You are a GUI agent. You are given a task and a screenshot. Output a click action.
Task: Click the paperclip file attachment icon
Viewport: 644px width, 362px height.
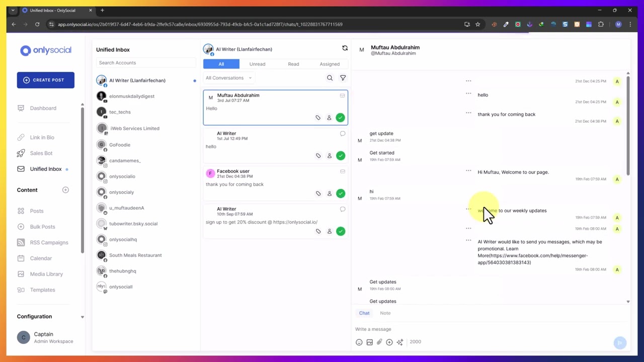tap(379, 342)
